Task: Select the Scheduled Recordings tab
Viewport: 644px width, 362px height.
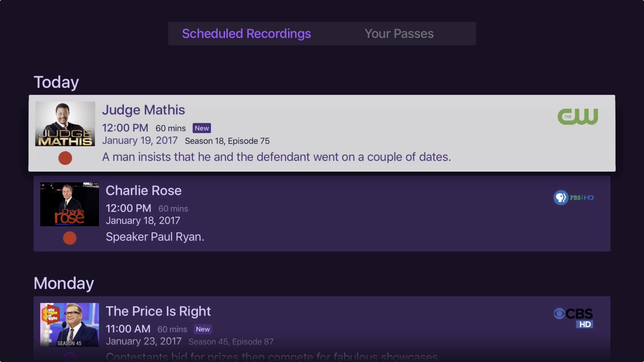Action: pos(246,34)
